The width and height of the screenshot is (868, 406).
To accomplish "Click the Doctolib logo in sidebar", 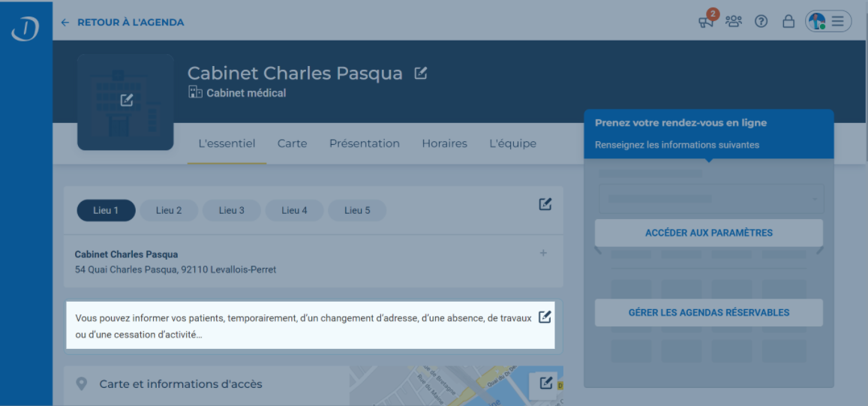I will coord(26,29).
